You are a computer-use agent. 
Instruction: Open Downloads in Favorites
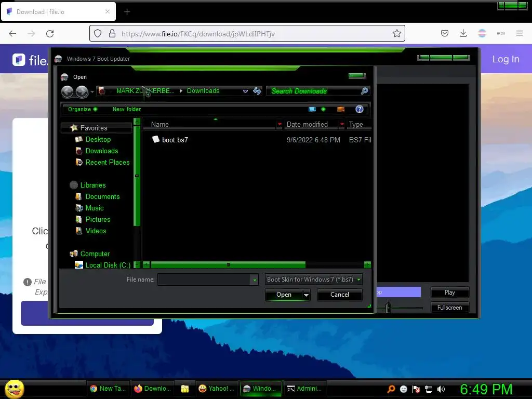coord(101,151)
